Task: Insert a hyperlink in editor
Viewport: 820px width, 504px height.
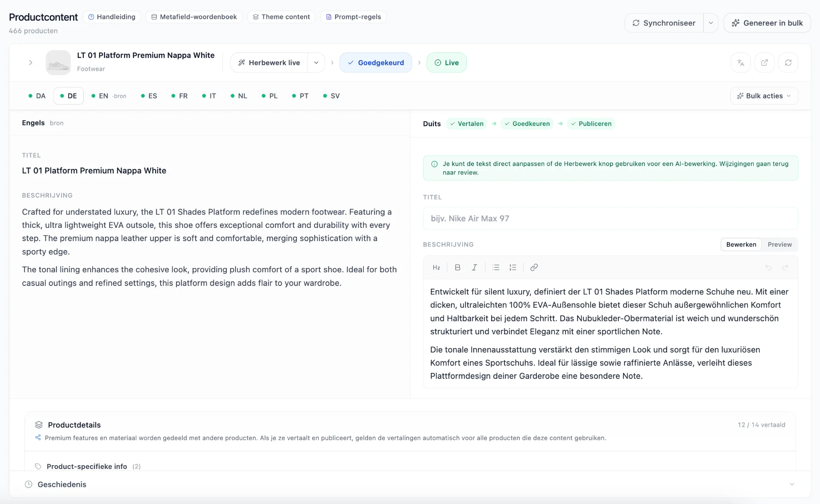Action: click(534, 268)
